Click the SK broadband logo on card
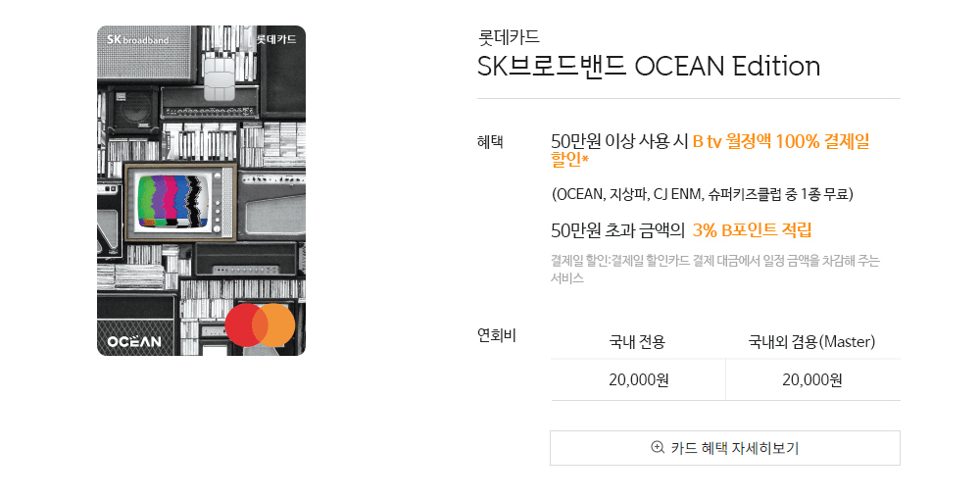The image size is (980, 499). [138, 40]
